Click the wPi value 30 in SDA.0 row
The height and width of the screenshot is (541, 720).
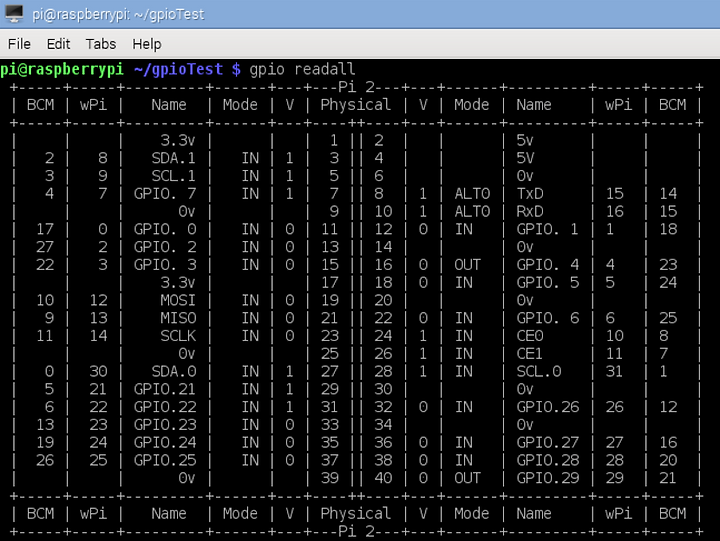(x=98, y=371)
